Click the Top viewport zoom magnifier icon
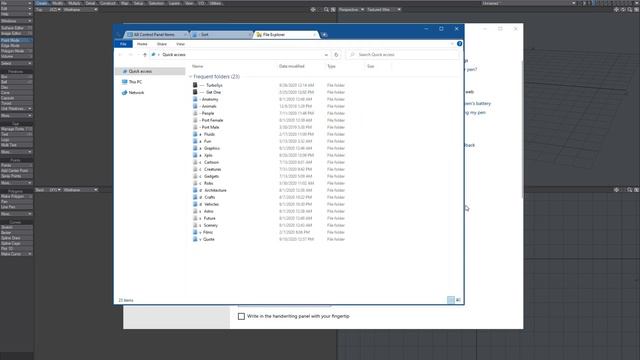 pos(326,9)
